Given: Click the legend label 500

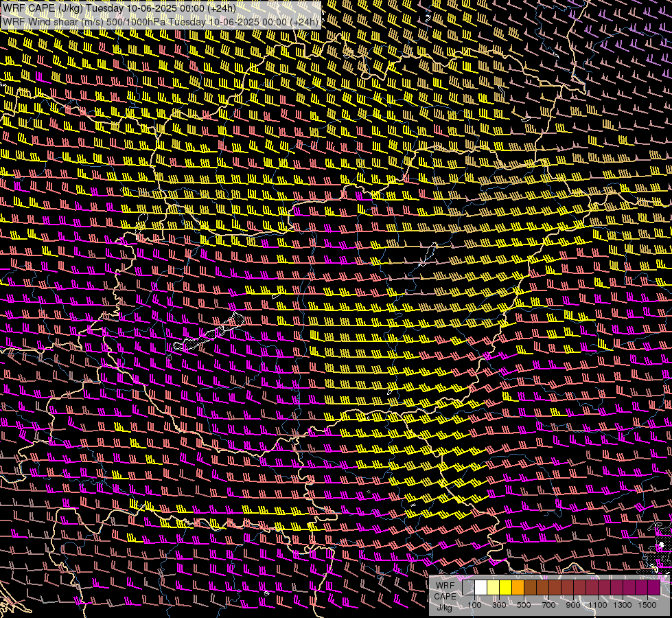Looking at the screenshot, I should pyautogui.click(x=524, y=605).
